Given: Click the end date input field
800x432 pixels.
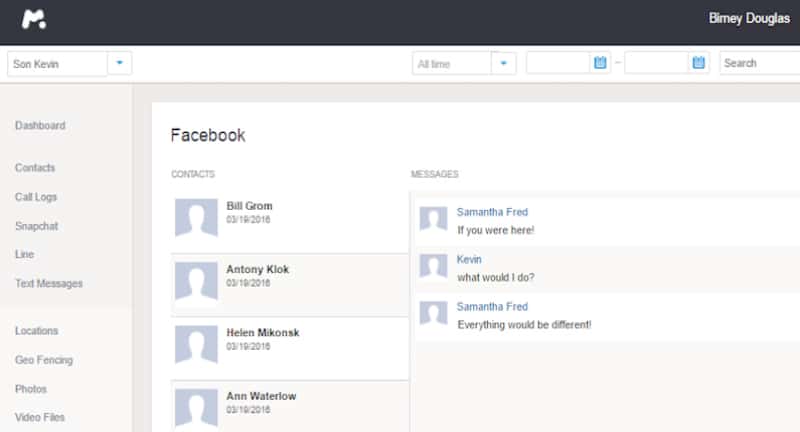Looking at the screenshot, I should 657,63.
